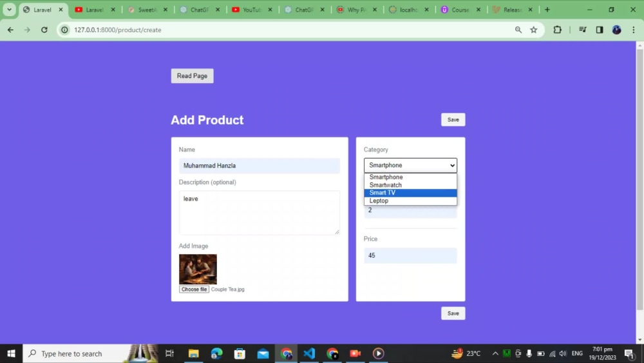Open the red camera recorder taskbar icon
The height and width of the screenshot is (363, 644).
pyautogui.click(x=355, y=353)
